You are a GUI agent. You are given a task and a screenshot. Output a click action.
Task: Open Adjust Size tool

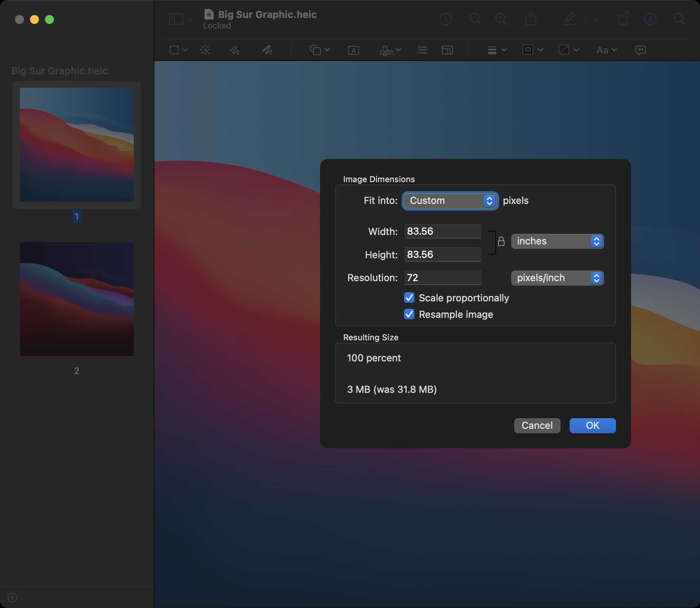coord(447,50)
